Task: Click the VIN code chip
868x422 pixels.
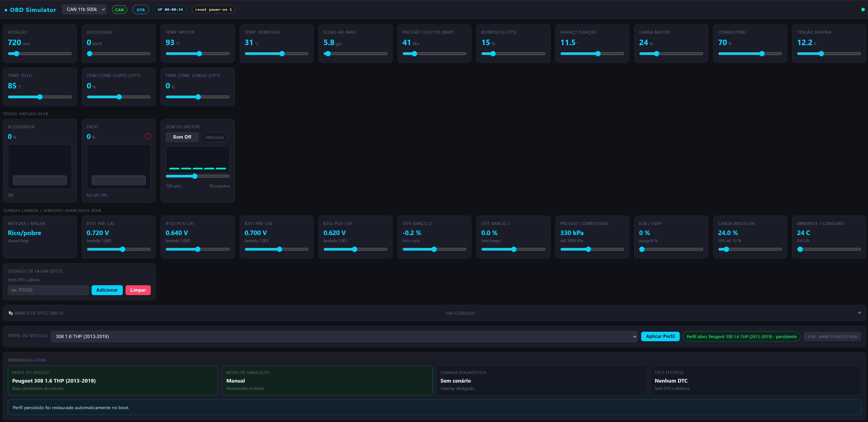Action: [x=832, y=336]
